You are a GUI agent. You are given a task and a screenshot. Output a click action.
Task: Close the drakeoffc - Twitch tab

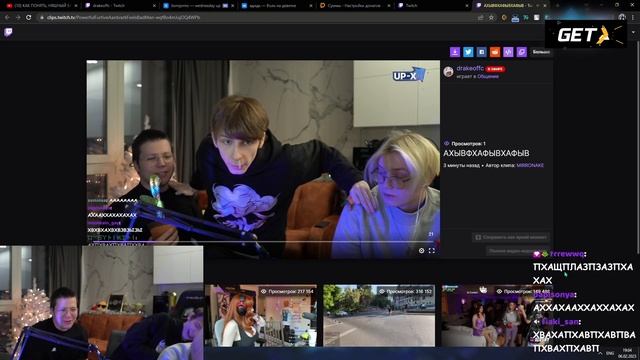tap(154, 6)
